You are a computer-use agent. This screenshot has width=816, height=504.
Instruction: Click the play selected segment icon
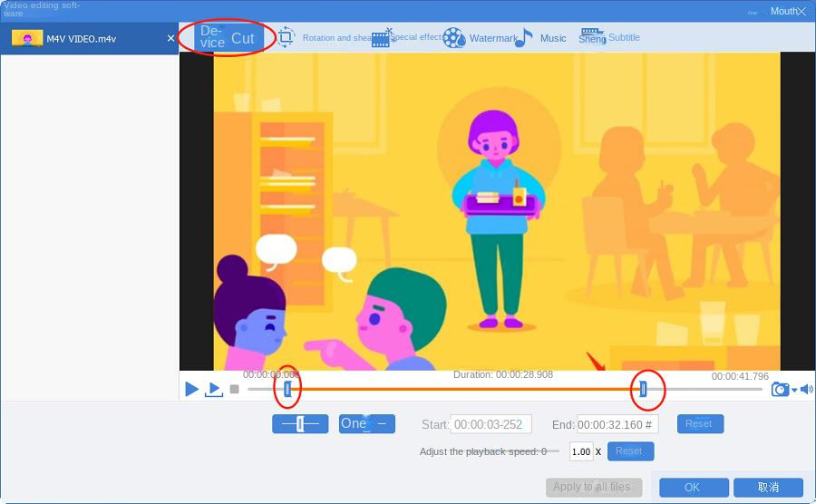pyautogui.click(x=214, y=389)
